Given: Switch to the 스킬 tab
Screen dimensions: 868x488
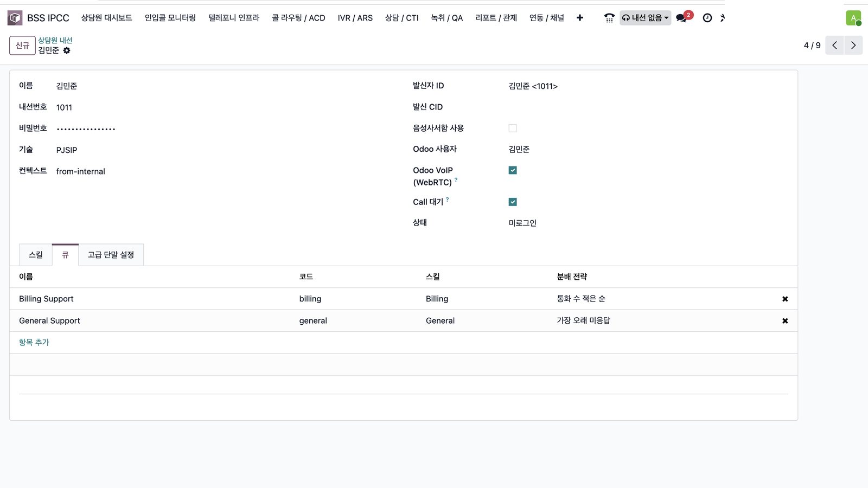Looking at the screenshot, I should click(36, 255).
